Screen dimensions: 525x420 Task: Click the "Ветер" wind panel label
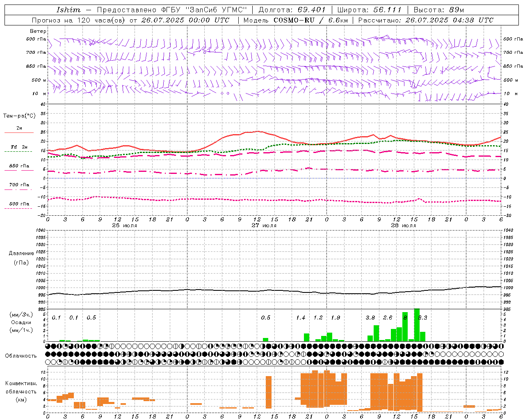coord(38,31)
